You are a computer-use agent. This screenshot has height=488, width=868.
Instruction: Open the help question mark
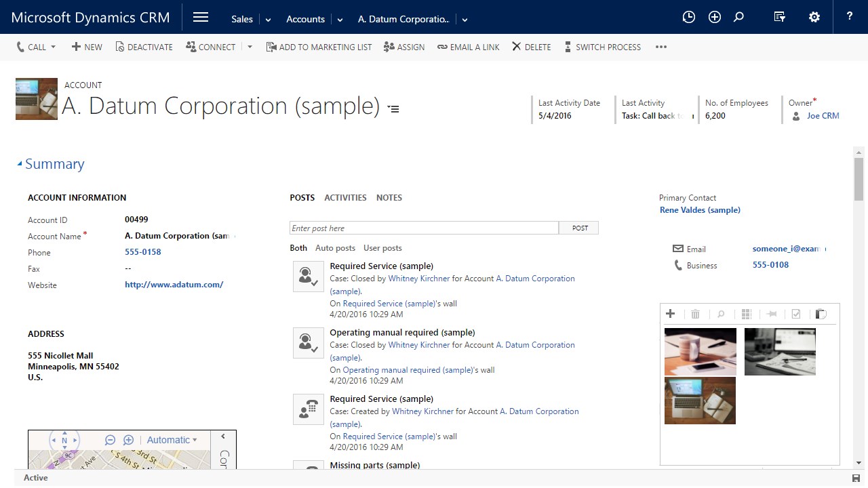click(850, 17)
